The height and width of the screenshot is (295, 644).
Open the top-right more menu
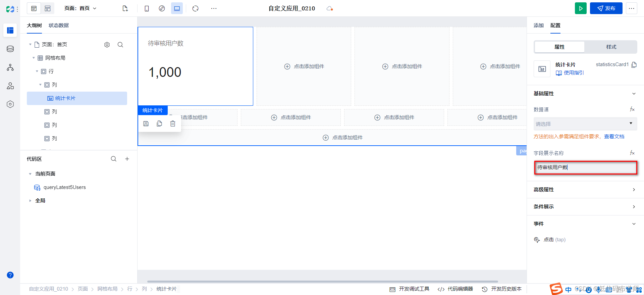632,8
